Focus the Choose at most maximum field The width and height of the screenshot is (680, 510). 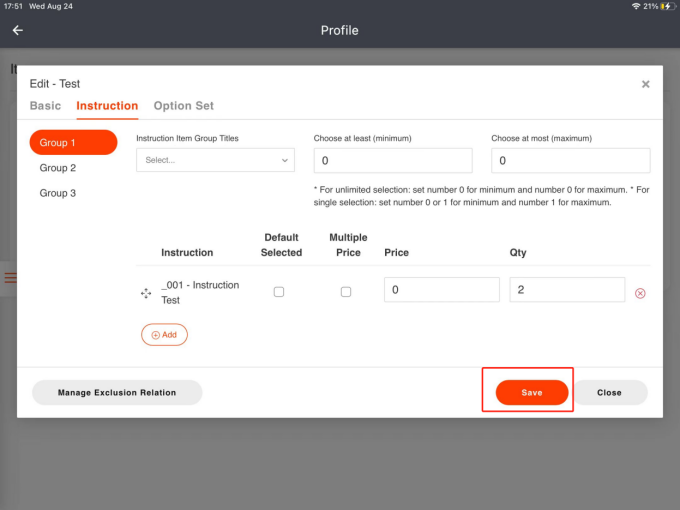570,161
